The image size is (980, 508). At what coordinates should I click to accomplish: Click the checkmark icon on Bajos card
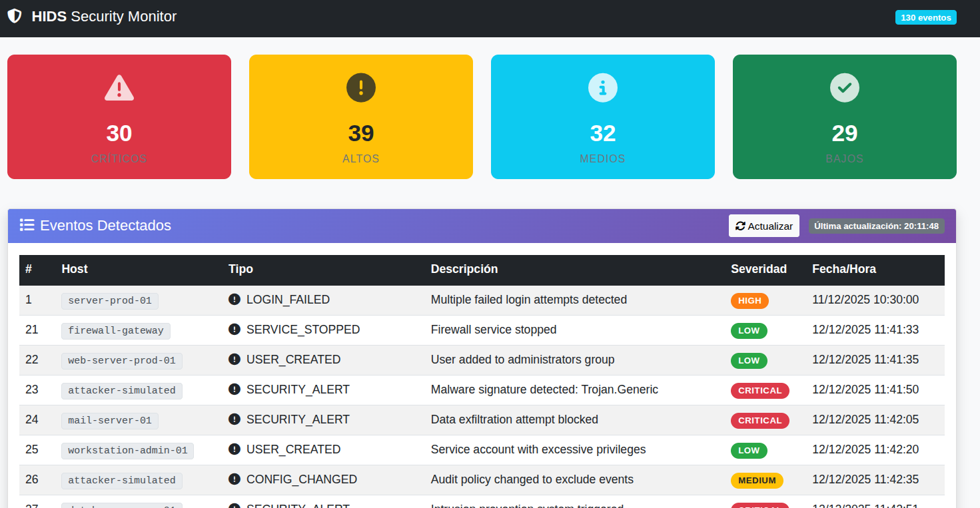pos(845,88)
